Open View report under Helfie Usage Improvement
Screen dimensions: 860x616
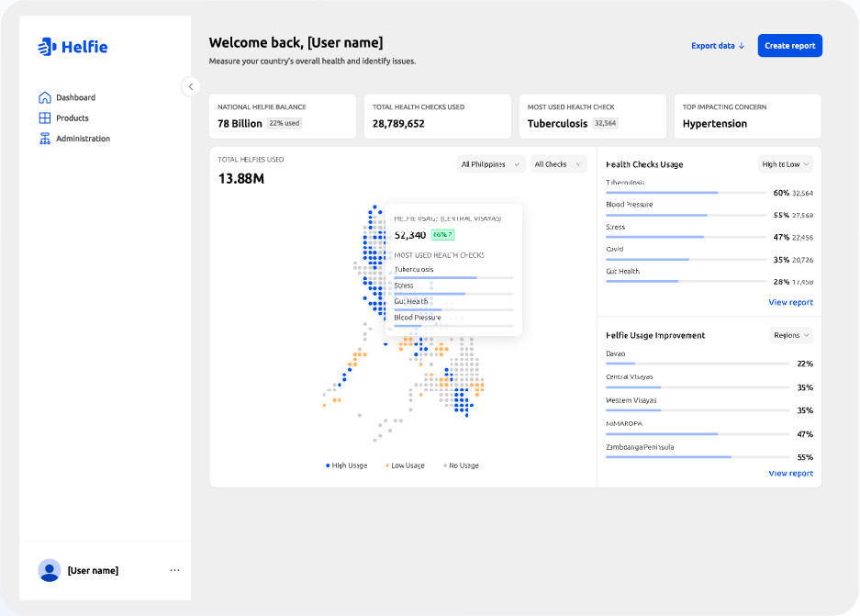pos(790,474)
